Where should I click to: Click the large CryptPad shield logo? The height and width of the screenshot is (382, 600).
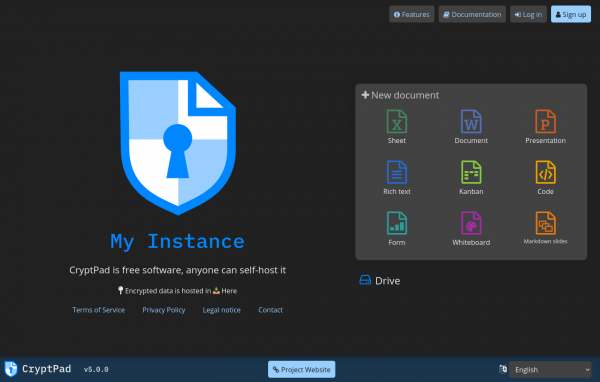point(178,143)
